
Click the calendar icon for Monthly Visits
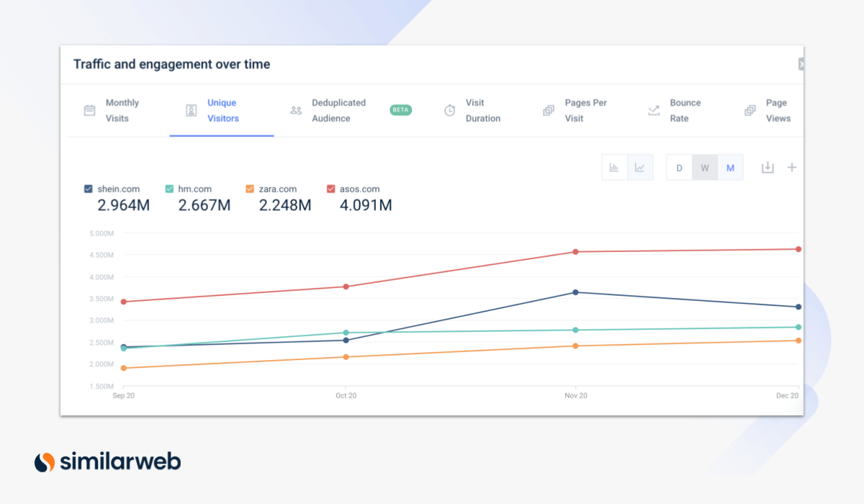click(x=90, y=111)
